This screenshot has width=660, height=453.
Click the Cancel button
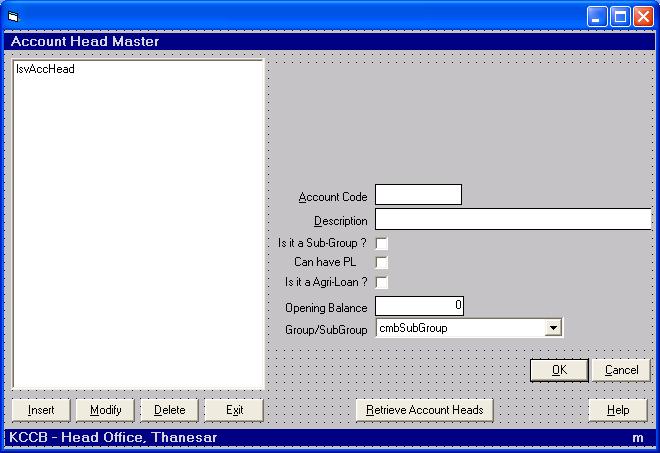coord(621,370)
